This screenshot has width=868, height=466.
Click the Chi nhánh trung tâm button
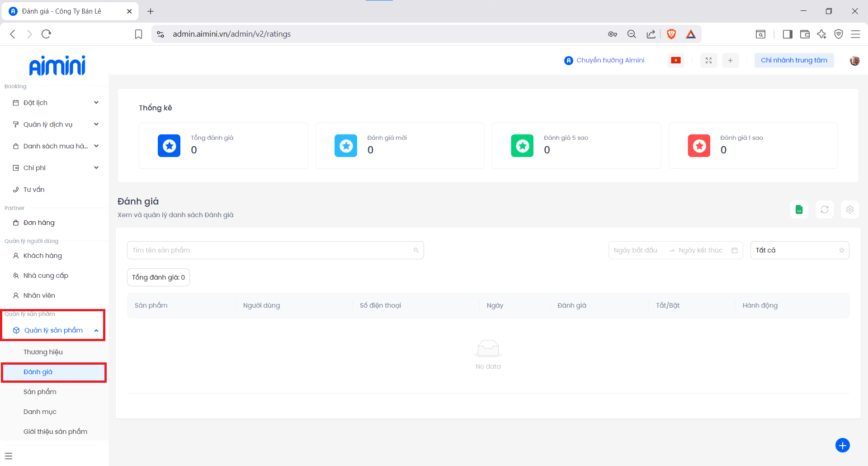pos(793,60)
